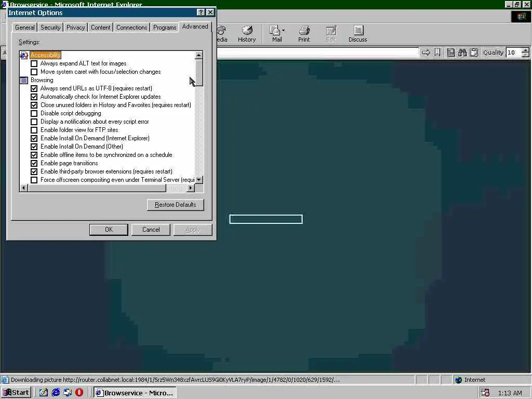Screen dimensions: 532x399
Task: Click the vertical bracket icon left of Quality
Action: click(437, 52)
